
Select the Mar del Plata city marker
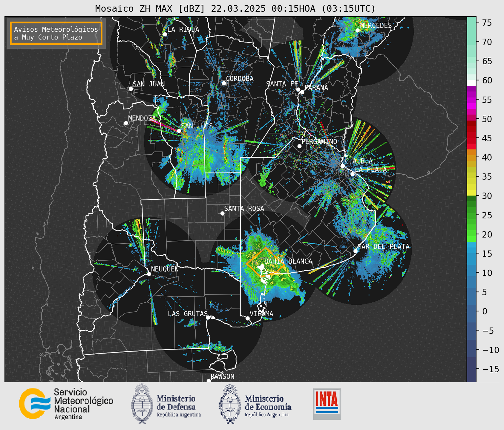click(x=355, y=251)
